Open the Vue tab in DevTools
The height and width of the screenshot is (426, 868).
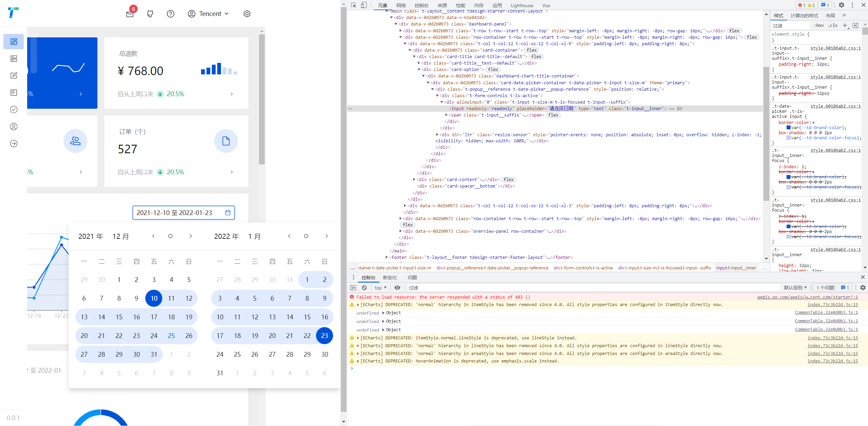click(x=546, y=5)
